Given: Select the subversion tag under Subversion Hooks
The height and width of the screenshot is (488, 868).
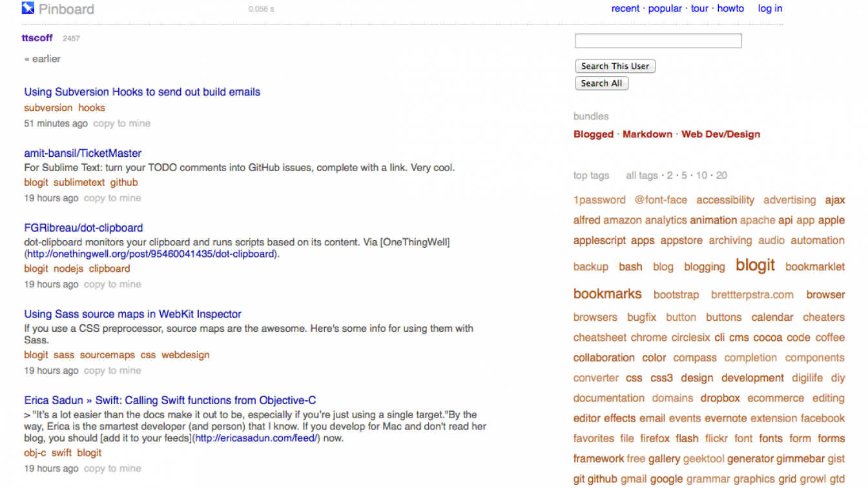Looking at the screenshot, I should [x=48, y=108].
